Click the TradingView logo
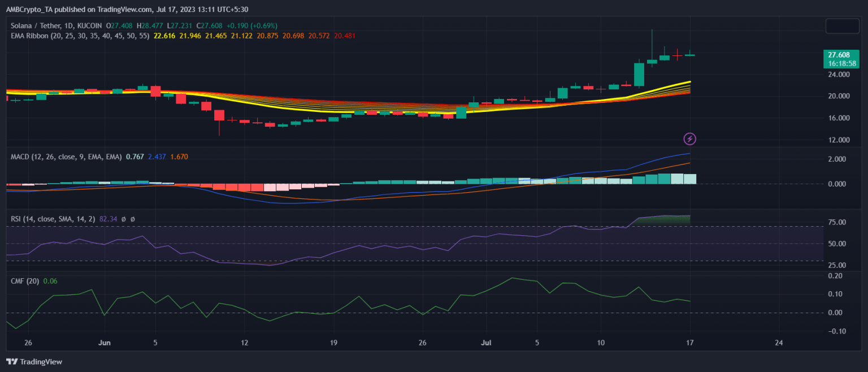 click(34, 361)
